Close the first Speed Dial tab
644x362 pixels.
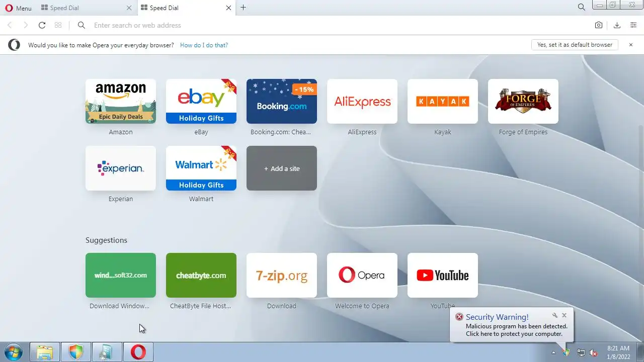point(129,8)
